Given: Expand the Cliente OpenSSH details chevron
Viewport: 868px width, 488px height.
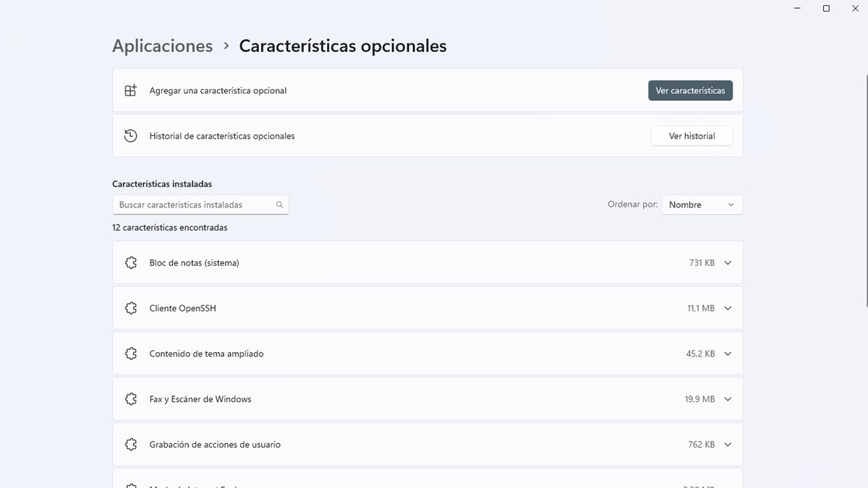Looking at the screenshot, I should pos(728,309).
